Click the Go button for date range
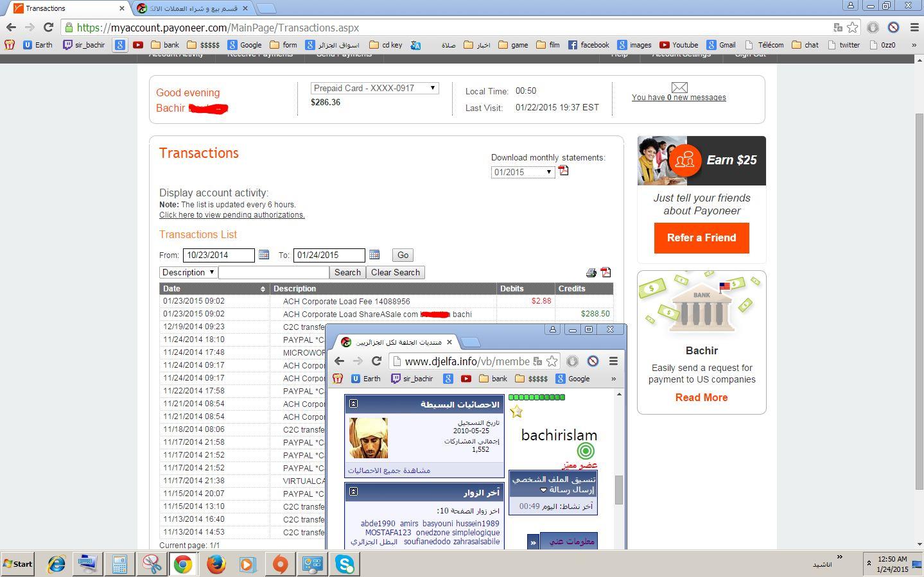 tap(403, 255)
